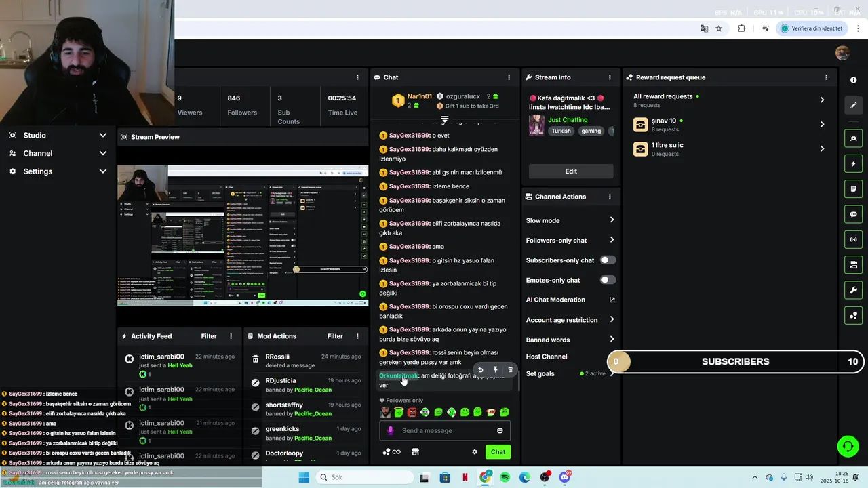Open the browser translate page icon

[x=704, y=28]
